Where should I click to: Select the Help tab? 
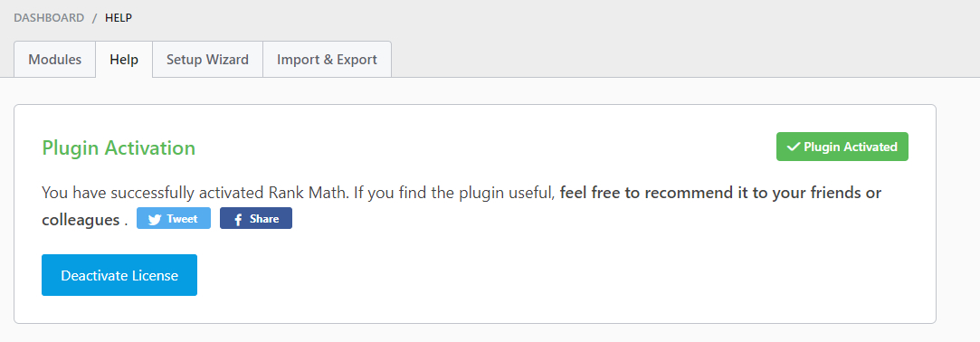point(124,60)
